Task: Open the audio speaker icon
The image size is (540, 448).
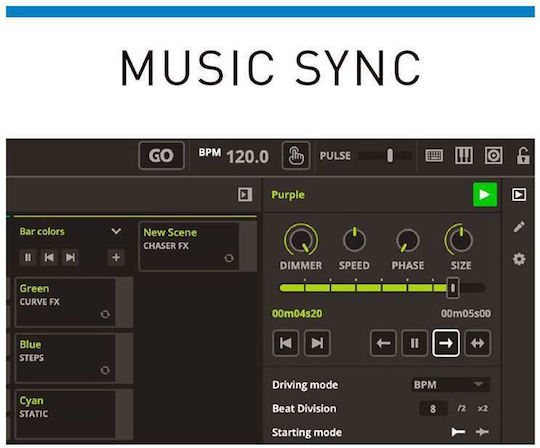Action: pyautogui.click(x=493, y=156)
